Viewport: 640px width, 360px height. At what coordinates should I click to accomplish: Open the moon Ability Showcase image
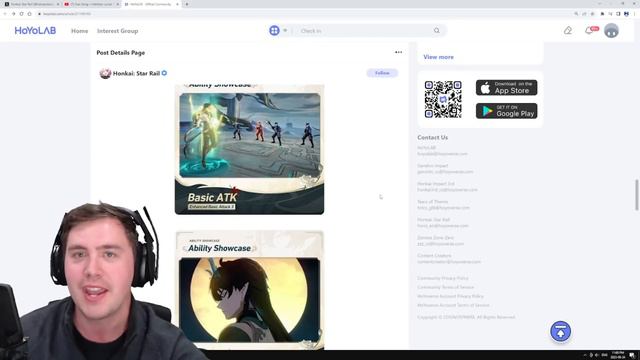pyautogui.click(x=249, y=290)
